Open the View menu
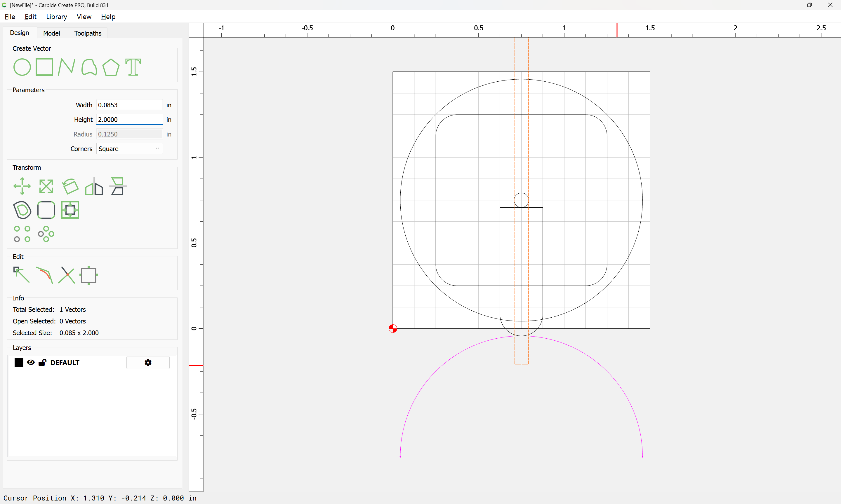The image size is (841, 504). pos(84,17)
